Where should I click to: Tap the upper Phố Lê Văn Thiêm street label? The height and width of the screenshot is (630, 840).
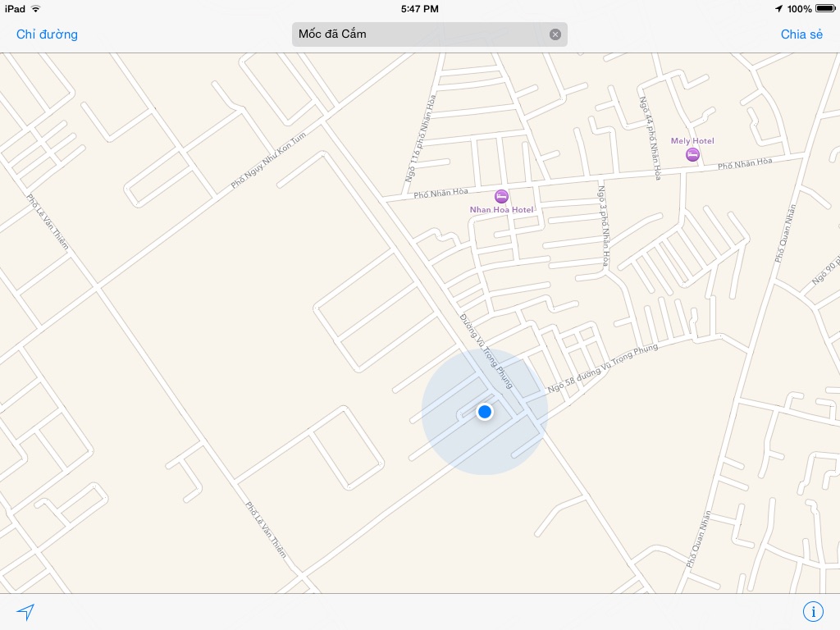48,221
